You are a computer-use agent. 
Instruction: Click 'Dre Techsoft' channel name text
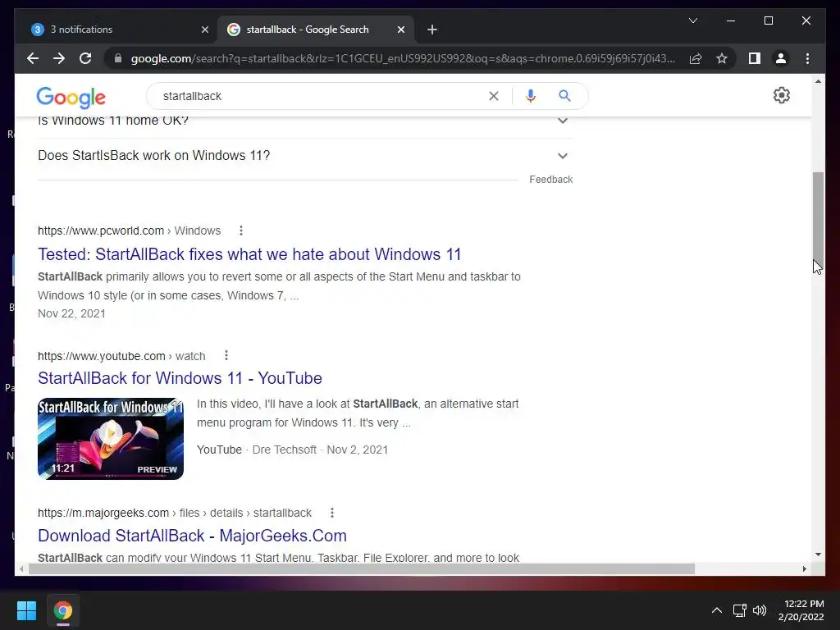(284, 450)
